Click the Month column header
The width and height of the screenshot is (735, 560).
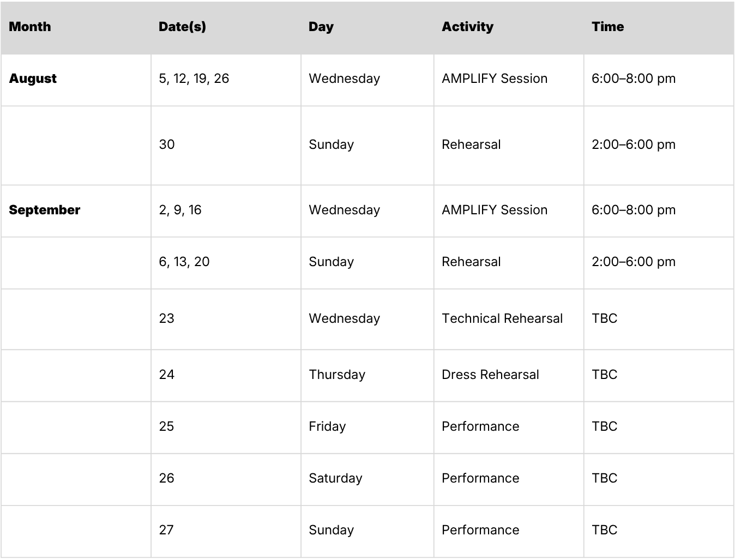point(76,27)
